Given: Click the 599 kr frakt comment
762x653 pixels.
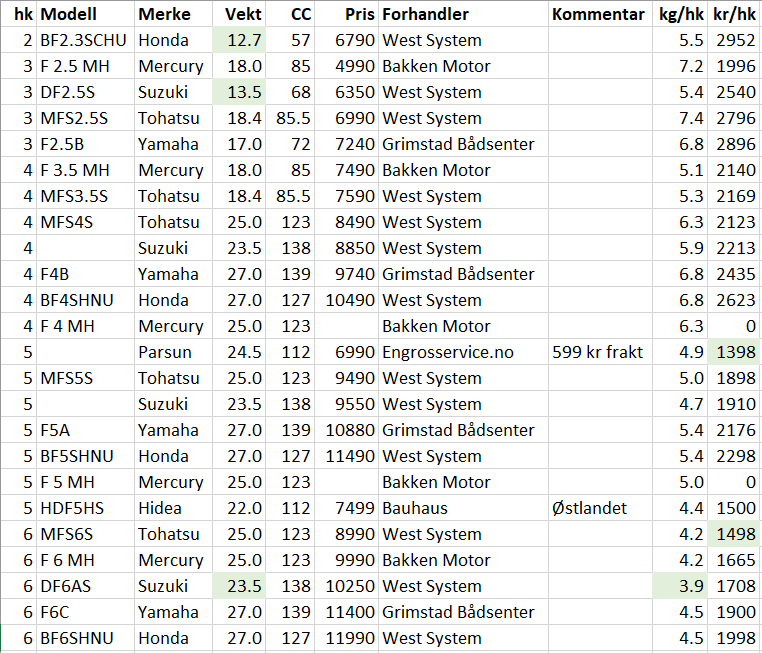Looking at the screenshot, I should point(600,352).
